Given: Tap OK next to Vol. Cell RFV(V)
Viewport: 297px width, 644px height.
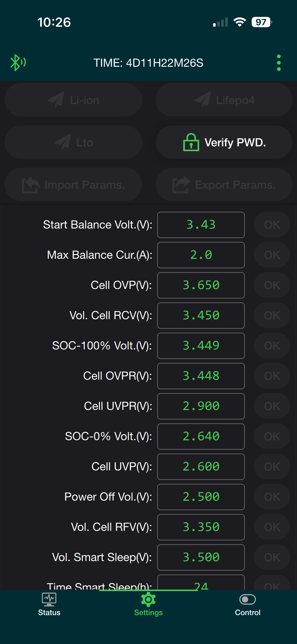Looking at the screenshot, I should 272,527.
